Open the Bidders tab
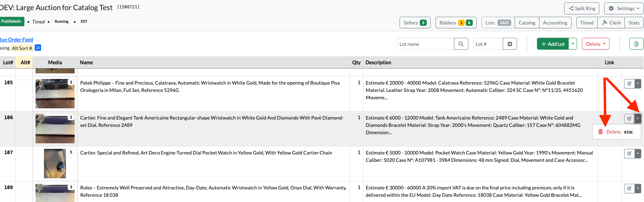644x202 pixels. [x=456, y=23]
